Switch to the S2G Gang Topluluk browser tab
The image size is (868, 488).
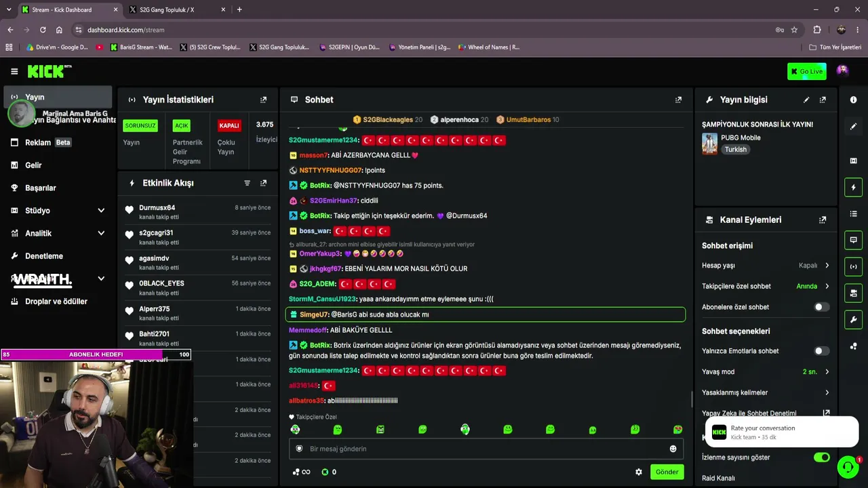pos(176,9)
